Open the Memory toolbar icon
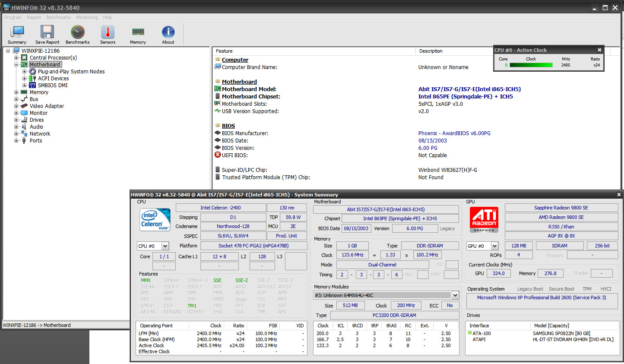 138,35
